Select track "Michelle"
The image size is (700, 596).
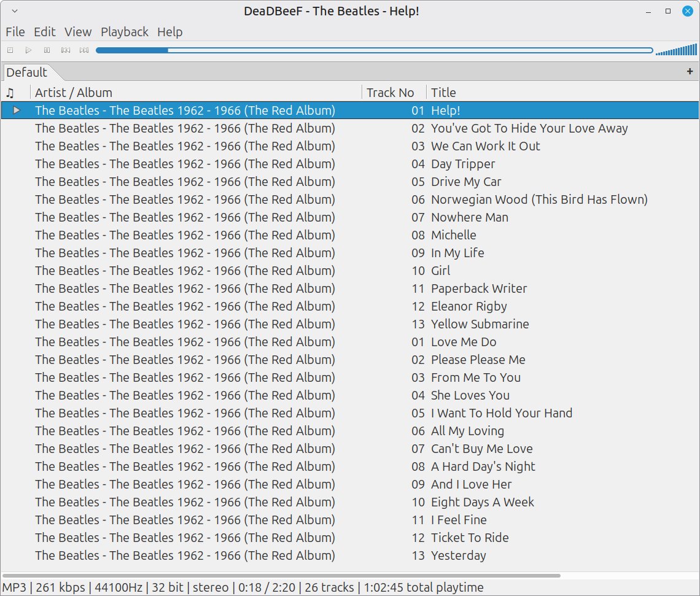(x=350, y=235)
